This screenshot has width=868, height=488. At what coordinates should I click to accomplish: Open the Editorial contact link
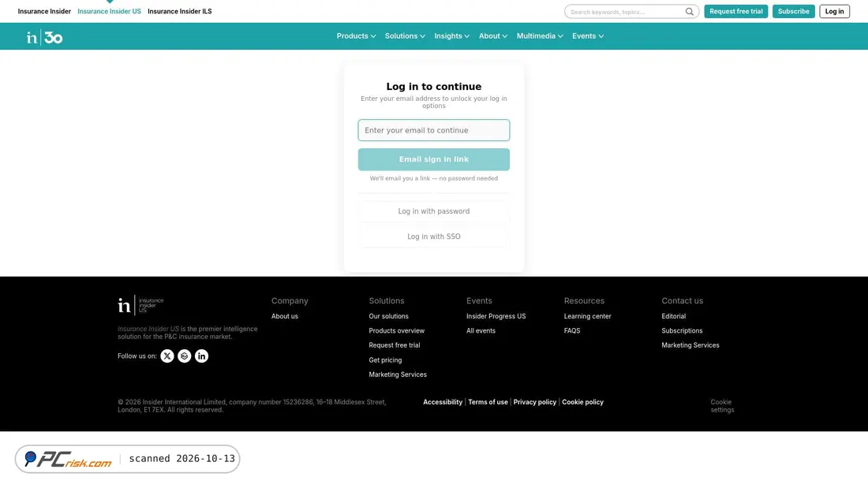pyautogui.click(x=673, y=316)
